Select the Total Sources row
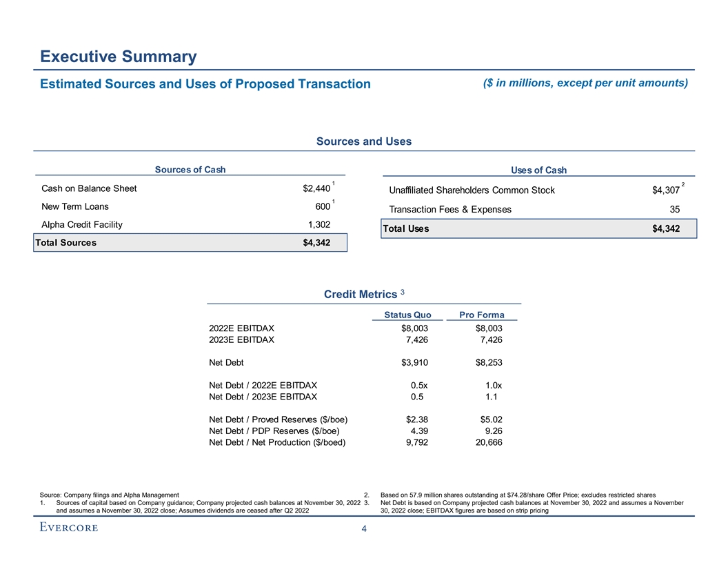The width and height of the screenshot is (728, 563). click(x=190, y=243)
